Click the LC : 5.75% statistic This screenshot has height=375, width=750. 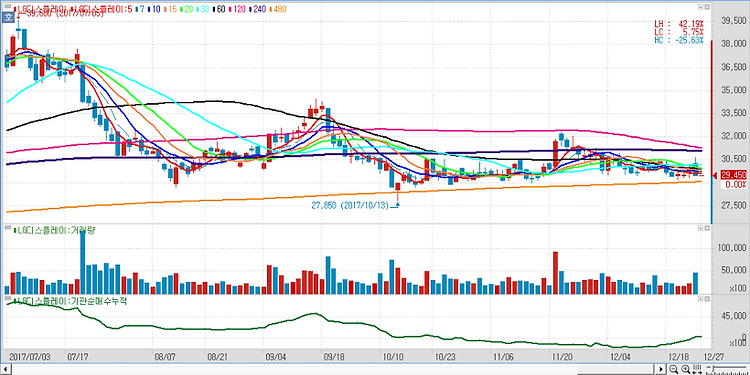coord(679,32)
